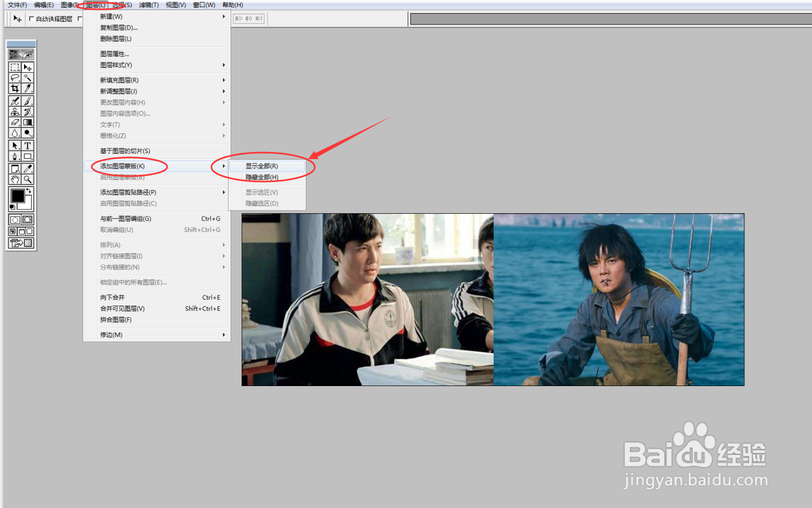
Task: Select the Path Selection tool
Action: [15, 145]
